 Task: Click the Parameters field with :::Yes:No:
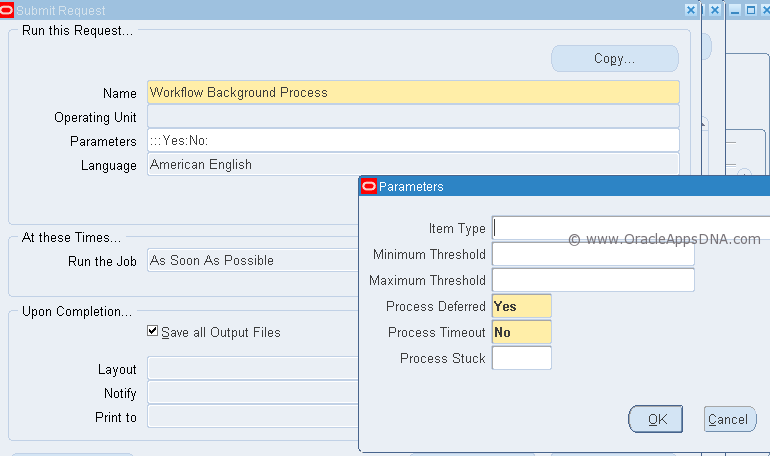tap(413, 141)
